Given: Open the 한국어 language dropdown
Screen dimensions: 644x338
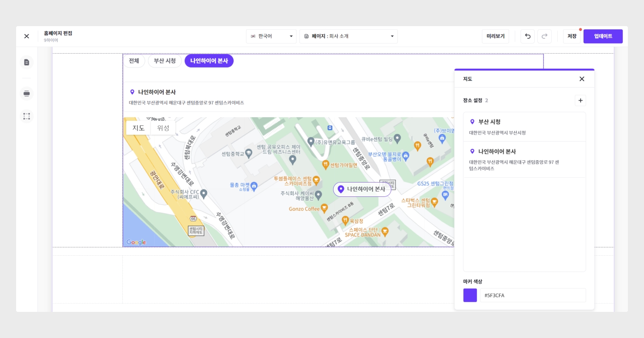Looking at the screenshot, I should click(271, 37).
